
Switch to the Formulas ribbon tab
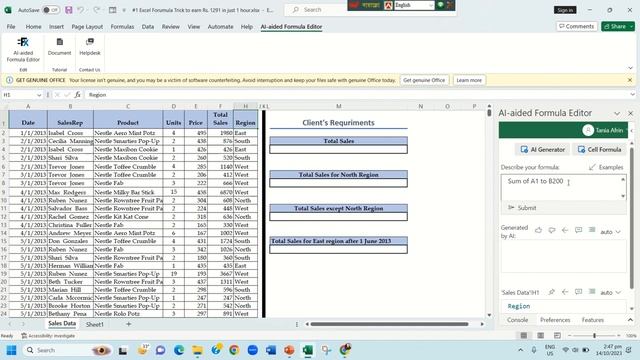tap(122, 27)
